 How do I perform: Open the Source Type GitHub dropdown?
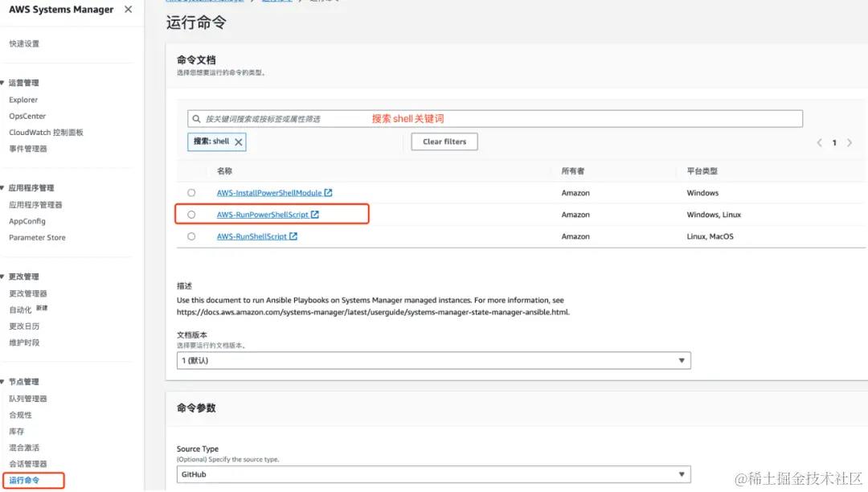point(433,475)
